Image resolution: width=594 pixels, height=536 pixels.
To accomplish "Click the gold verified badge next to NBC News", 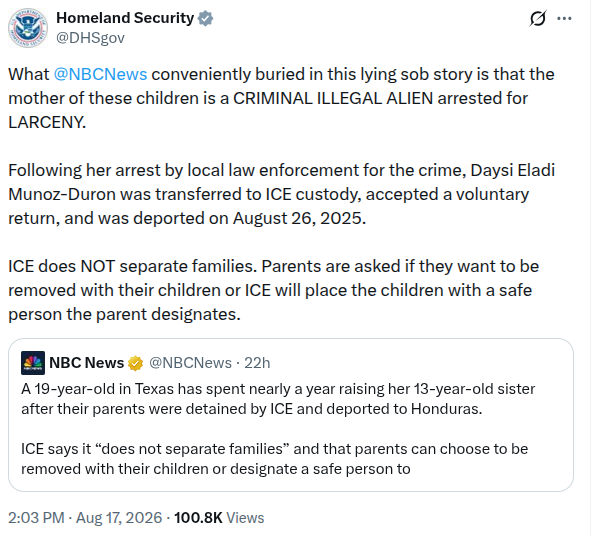I will coord(136,363).
